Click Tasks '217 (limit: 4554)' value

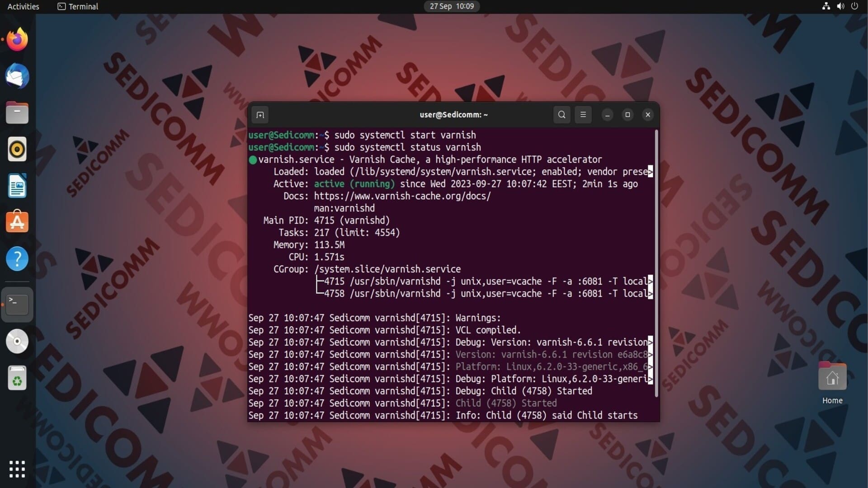point(357,233)
